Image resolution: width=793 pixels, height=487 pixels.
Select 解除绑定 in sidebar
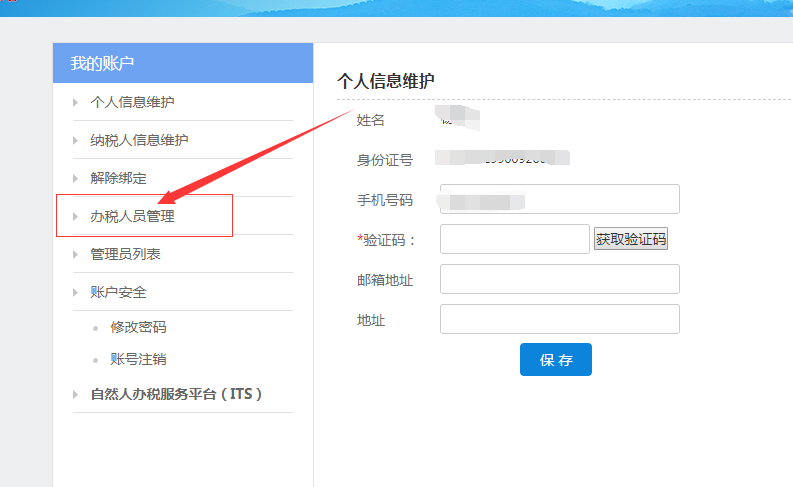118,178
